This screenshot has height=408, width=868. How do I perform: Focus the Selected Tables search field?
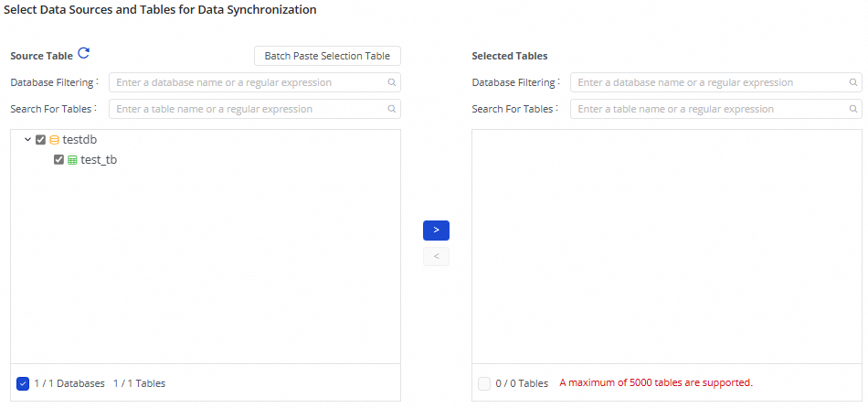click(708, 109)
